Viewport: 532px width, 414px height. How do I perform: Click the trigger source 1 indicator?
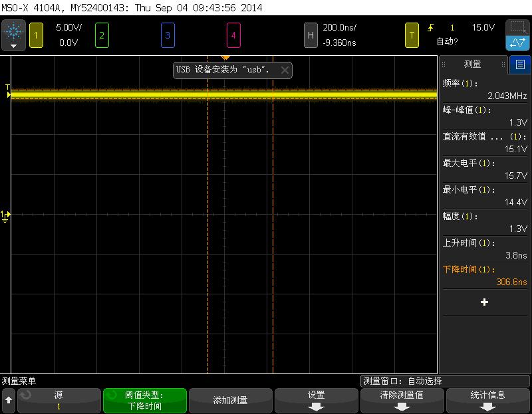click(x=452, y=27)
